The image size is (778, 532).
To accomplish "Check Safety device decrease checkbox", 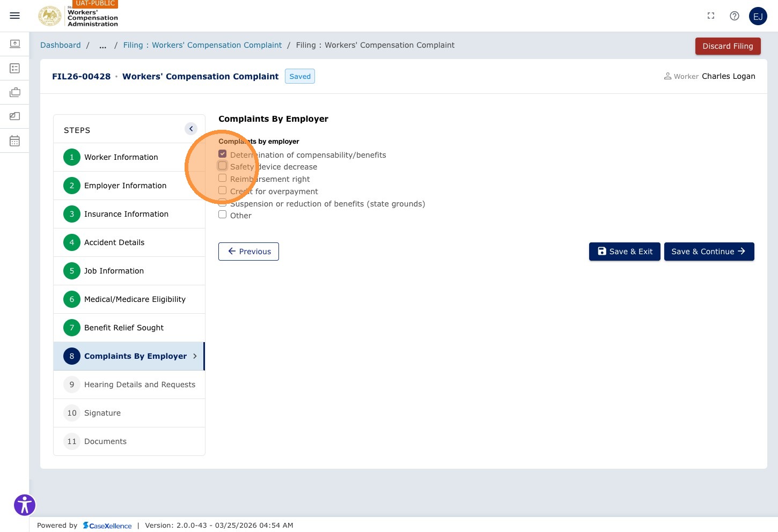I will pos(222,166).
